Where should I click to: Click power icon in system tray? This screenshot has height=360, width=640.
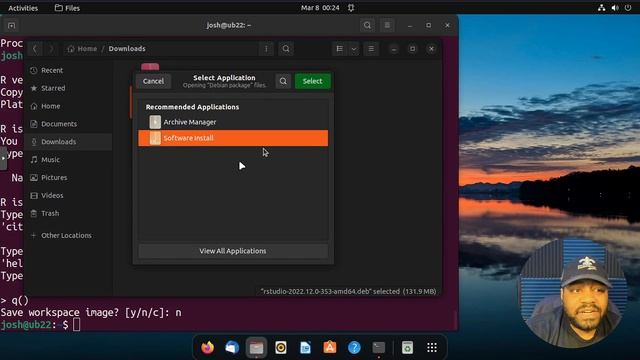pos(628,8)
